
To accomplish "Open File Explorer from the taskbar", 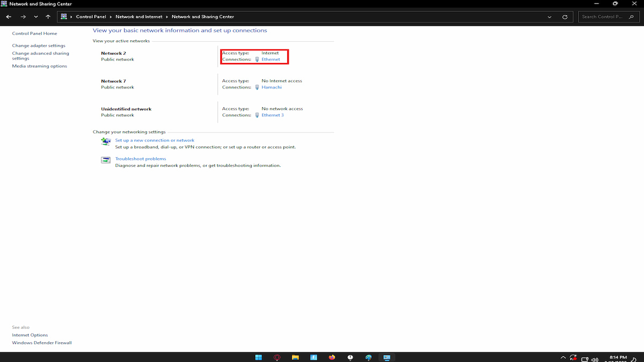I will 295,357.
